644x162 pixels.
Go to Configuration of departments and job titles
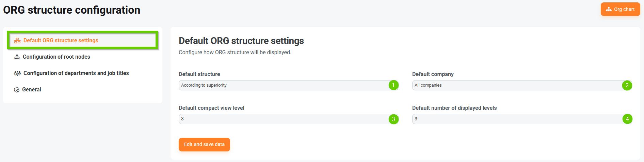pyautogui.click(x=76, y=73)
